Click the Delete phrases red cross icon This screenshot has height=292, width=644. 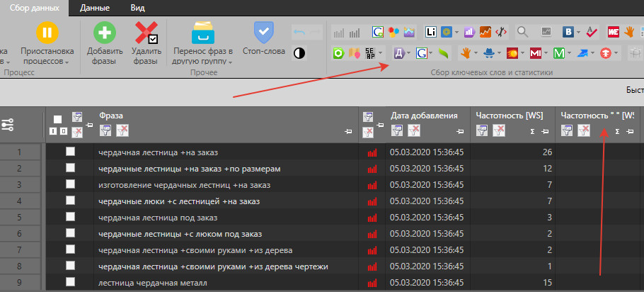146,33
